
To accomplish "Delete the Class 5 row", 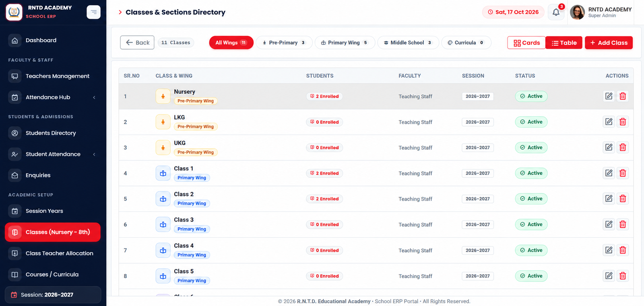I will click(x=623, y=276).
